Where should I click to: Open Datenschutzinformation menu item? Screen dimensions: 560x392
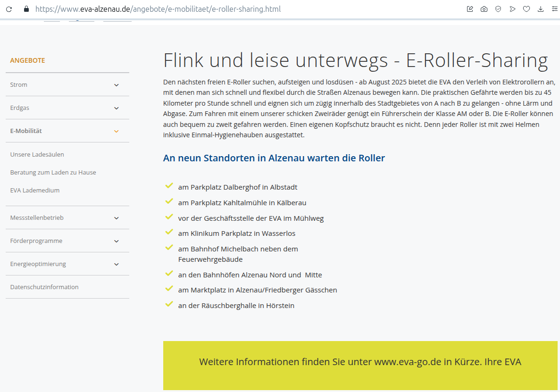[44, 287]
